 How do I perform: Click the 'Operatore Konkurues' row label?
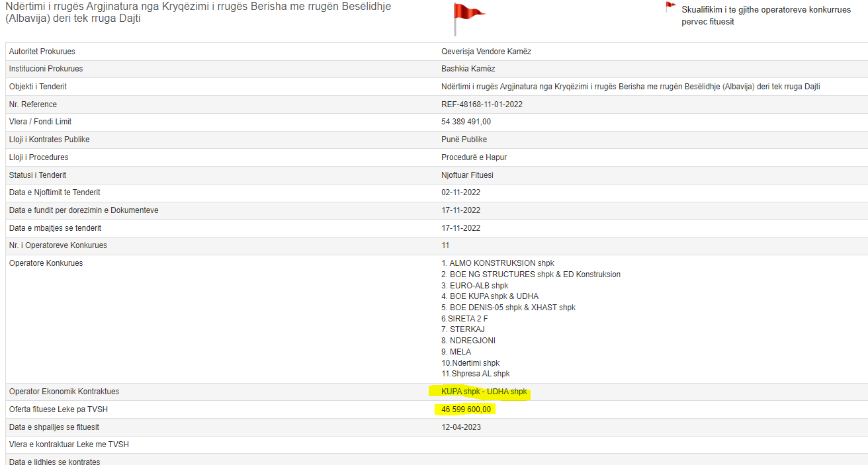(46, 263)
